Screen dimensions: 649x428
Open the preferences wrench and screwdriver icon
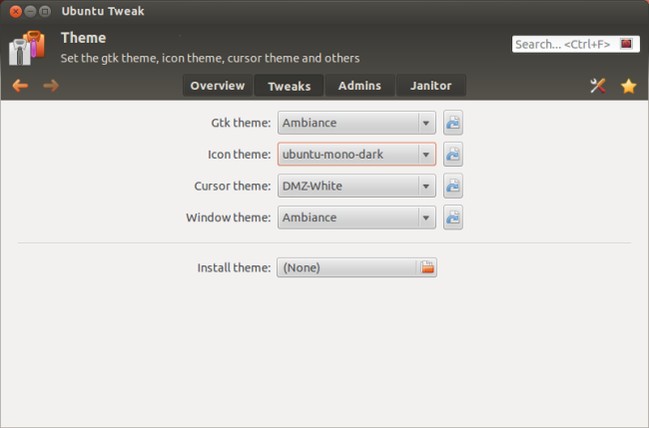[598, 86]
